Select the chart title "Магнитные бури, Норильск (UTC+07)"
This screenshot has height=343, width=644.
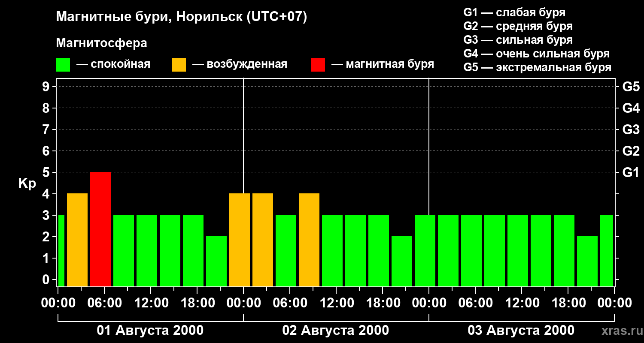[182, 17]
